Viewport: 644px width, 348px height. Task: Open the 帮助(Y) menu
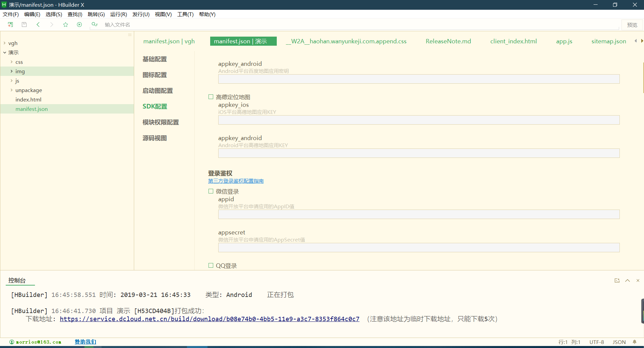click(x=207, y=14)
